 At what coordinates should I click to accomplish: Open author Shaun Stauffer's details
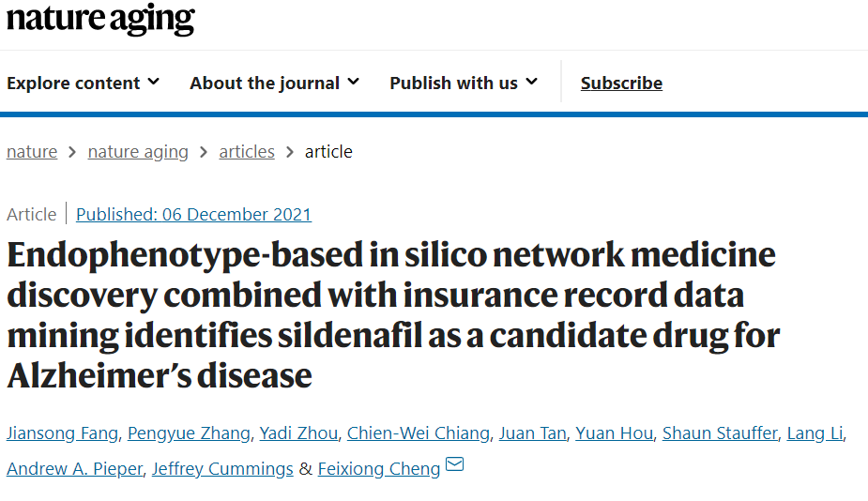pyautogui.click(x=720, y=433)
